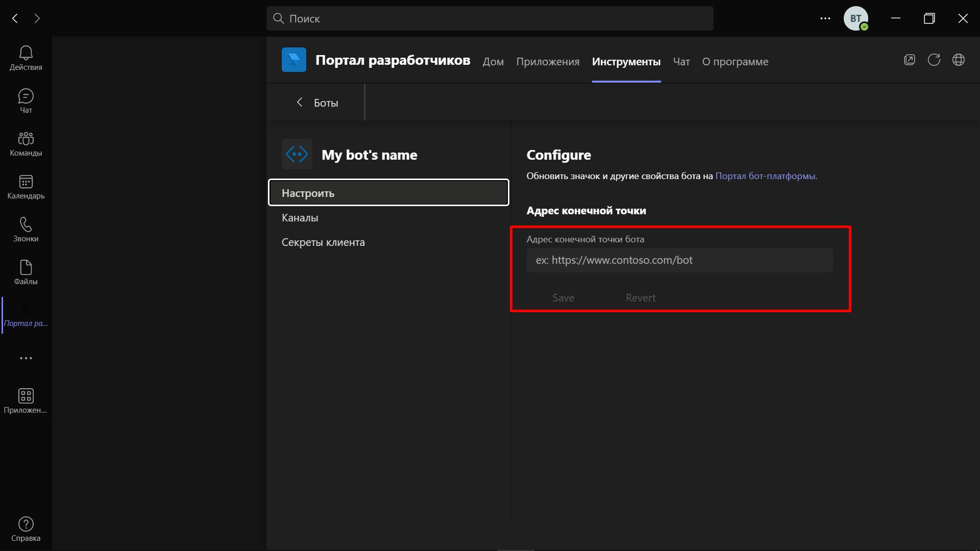The image size is (980, 551).
Task: Open the Files sidebar icon
Action: pos(26,272)
